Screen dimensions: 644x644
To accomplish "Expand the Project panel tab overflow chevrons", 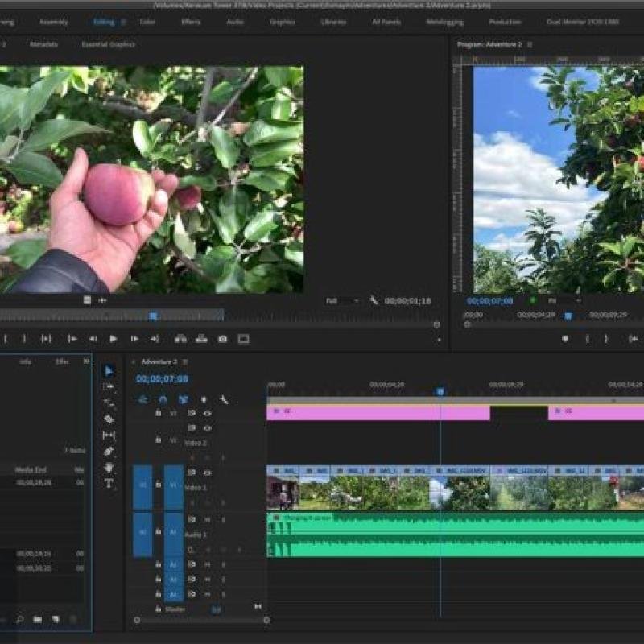I will pos(86,361).
